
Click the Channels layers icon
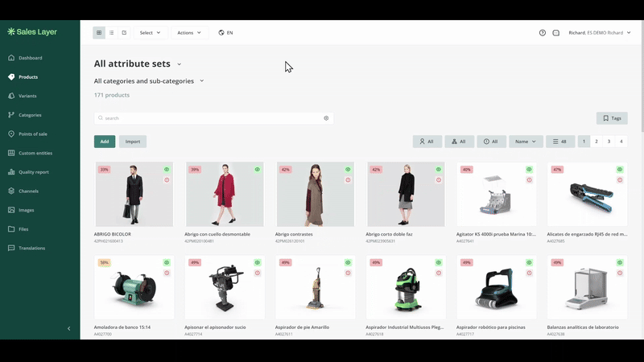tap(11, 191)
